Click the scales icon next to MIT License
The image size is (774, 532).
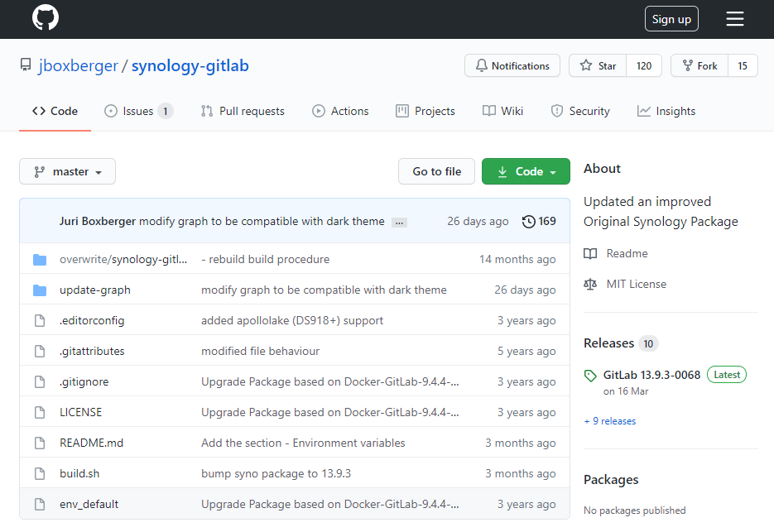pos(590,285)
